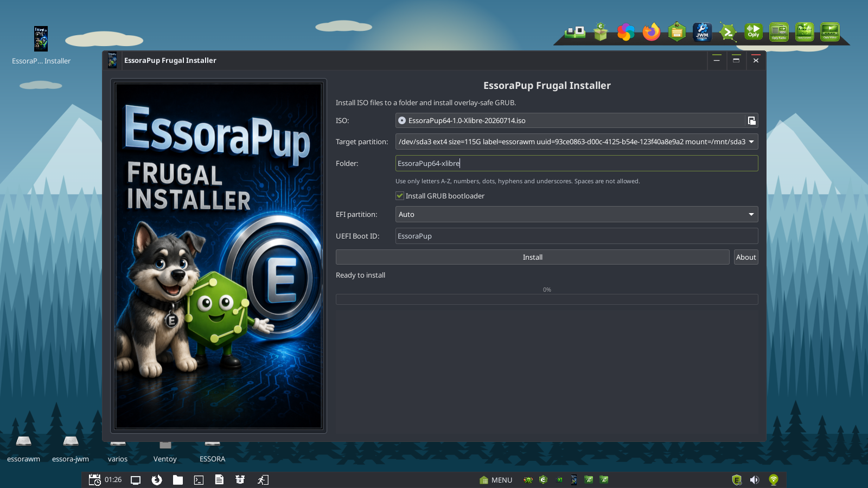Show desktop via taskbar monitor icon
Screen dimensions: 868x488
tap(136, 480)
